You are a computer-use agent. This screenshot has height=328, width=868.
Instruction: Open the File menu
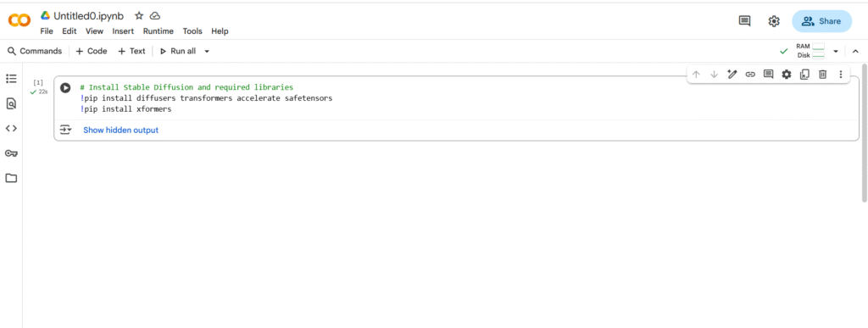(x=47, y=31)
